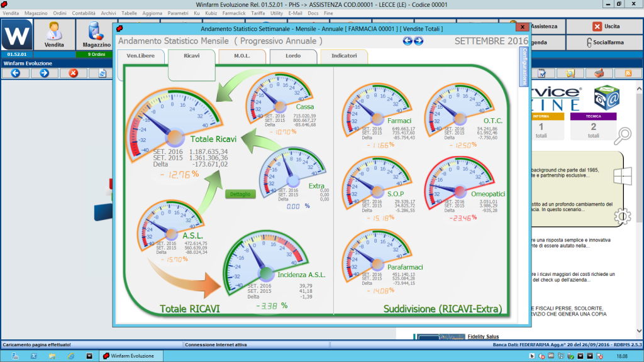644x362 pixels.
Task: Switch to the Lordo tab
Action: [x=293, y=56]
